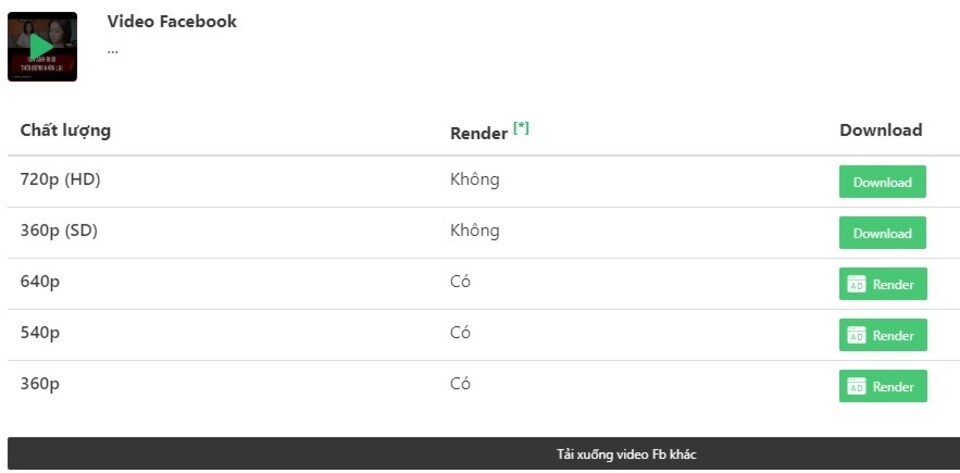
Task: Click 'Có' in the 640p row
Action: (460, 282)
